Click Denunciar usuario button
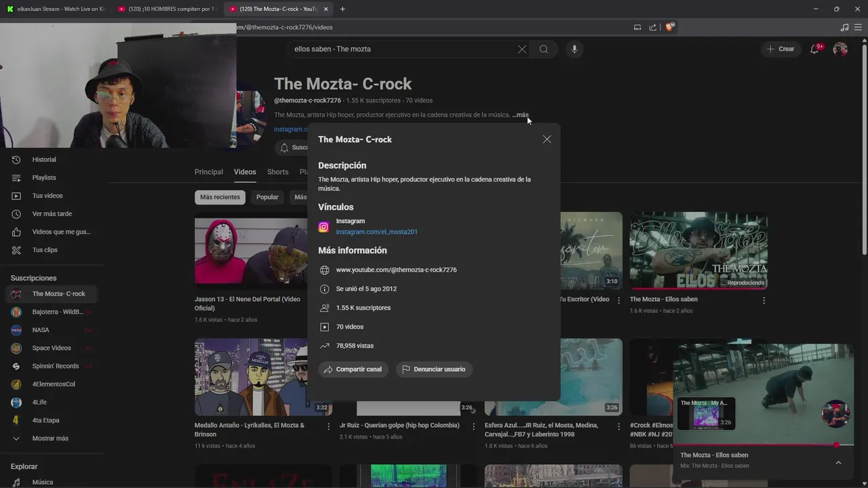The image size is (868, 488). click(434, 369)
